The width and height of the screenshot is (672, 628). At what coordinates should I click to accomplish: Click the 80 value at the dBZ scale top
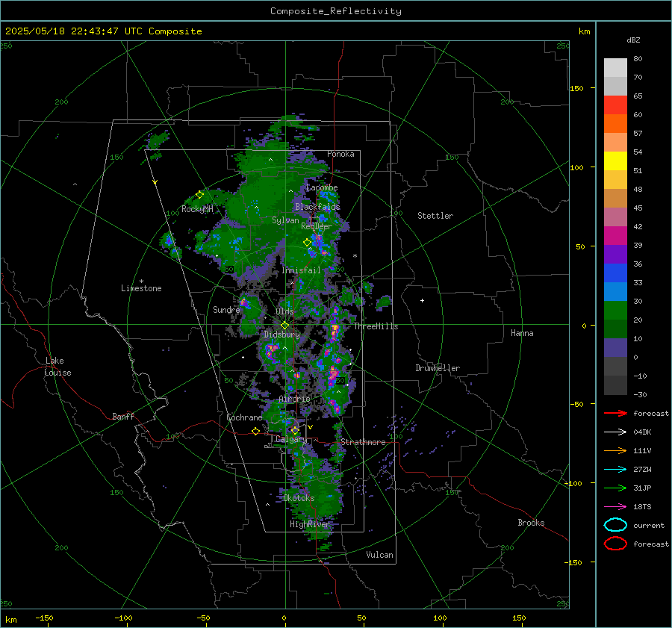pyautogui.click(x=638, y=59)
